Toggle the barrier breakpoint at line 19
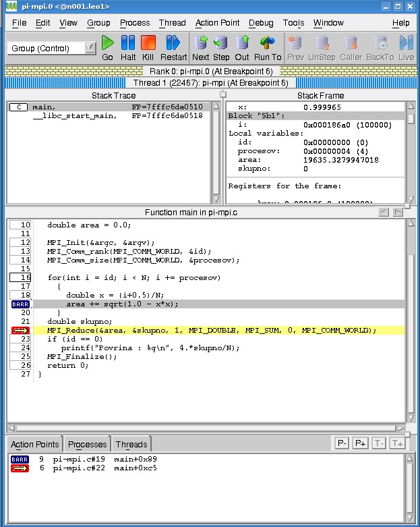420x527 pixels. [21, 304]
